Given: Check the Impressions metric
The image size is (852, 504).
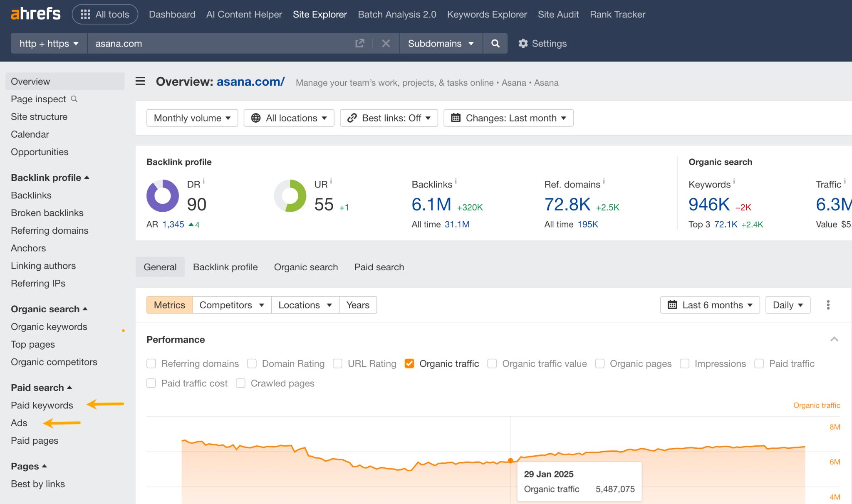Looking at the screenshot, I should point(684,363).
